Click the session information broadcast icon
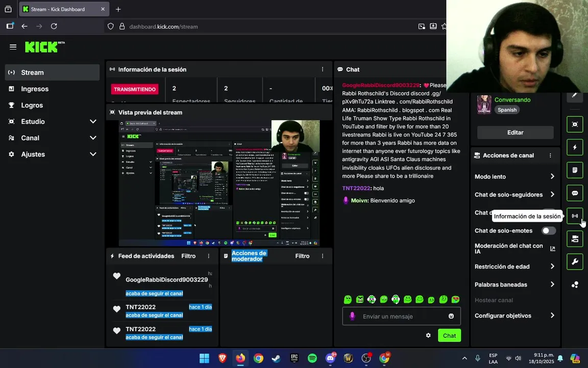This screenshot has height=368, width=588. (575, 216)
